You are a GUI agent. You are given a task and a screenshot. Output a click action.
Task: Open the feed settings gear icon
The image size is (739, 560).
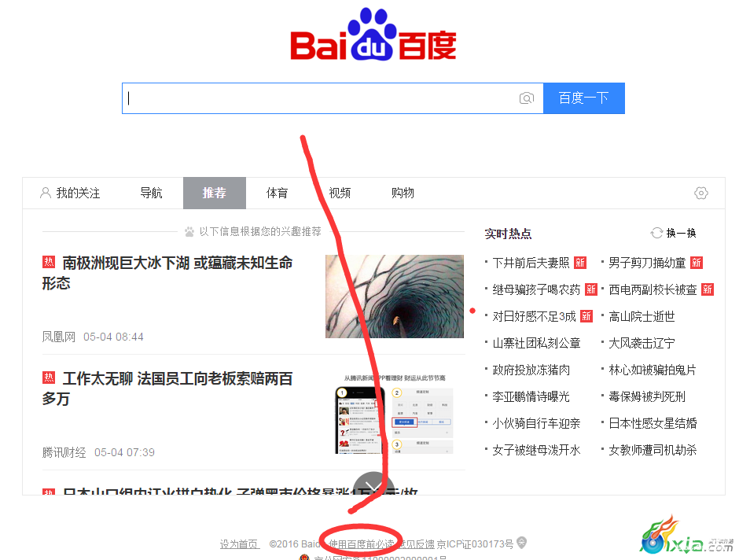[700, 193]
